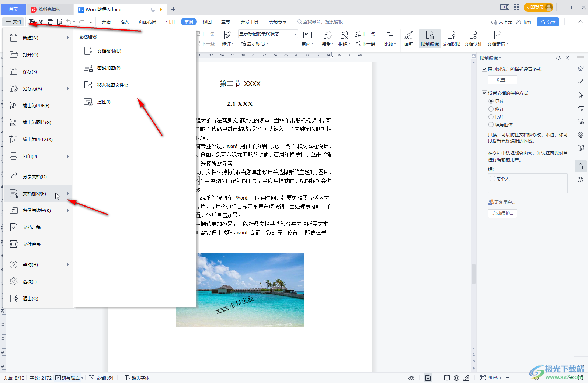This screenshot has width=588, height=383.
Task: Toggle 文档校对 in status bar
Action: coord(101,378)
